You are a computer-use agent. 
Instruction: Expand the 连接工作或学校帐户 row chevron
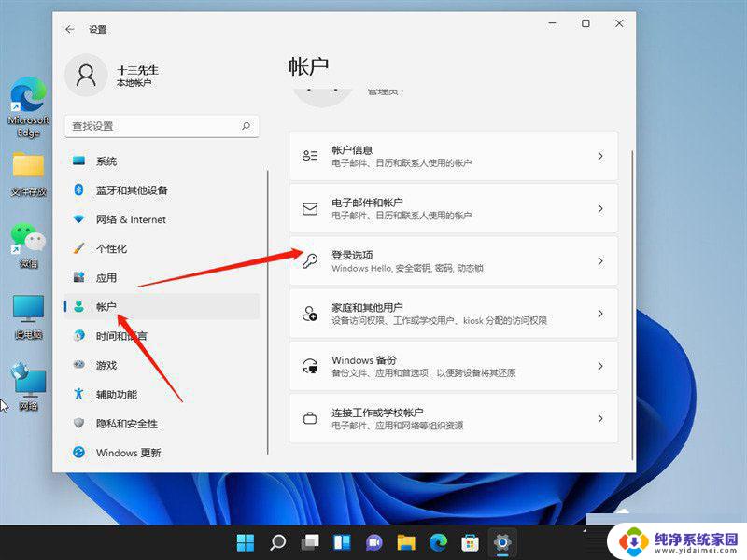point(600,418)
